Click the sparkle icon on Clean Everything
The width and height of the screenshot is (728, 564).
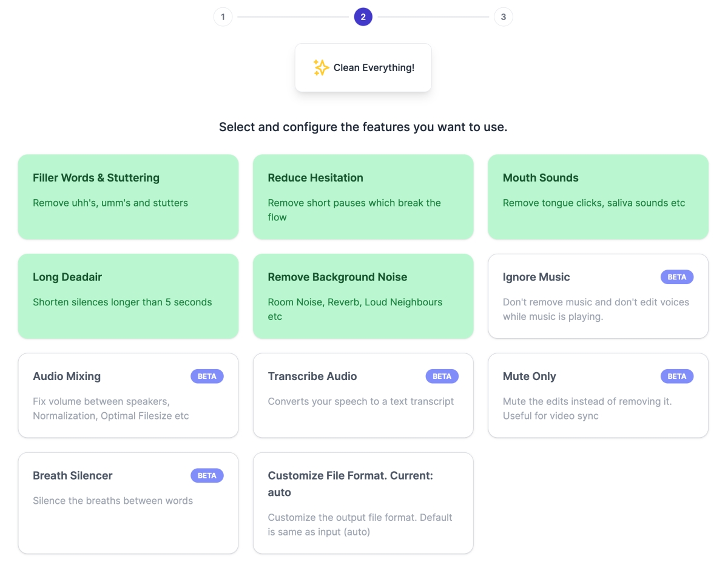pyautogui.click(x=321, y=67)
